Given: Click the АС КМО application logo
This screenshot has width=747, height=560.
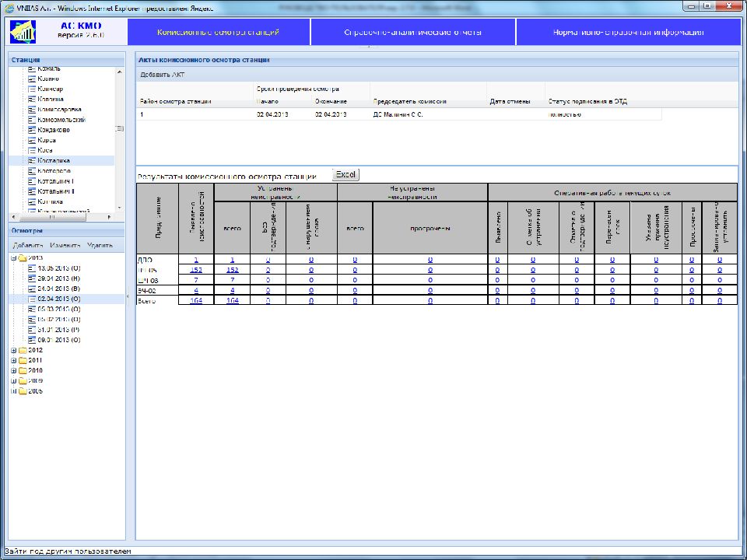Looking at the screenshot, I should 23,32.
